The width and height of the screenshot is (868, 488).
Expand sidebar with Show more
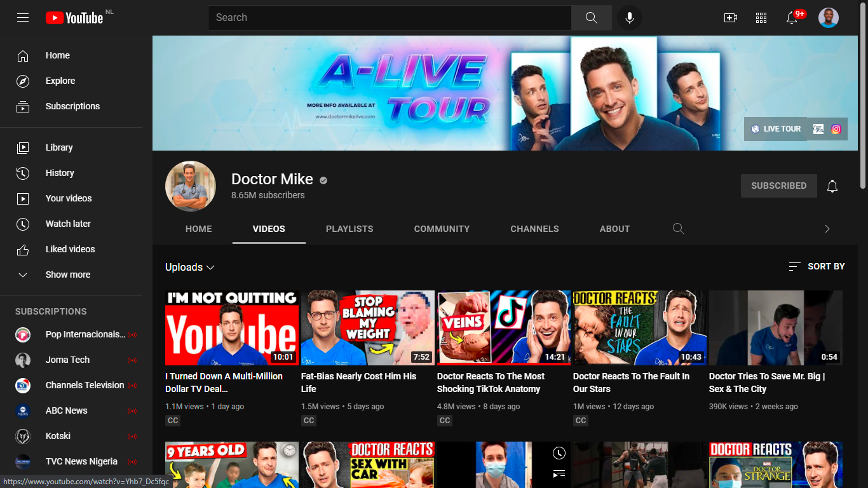pyautogui.click(x=71, y=274)
